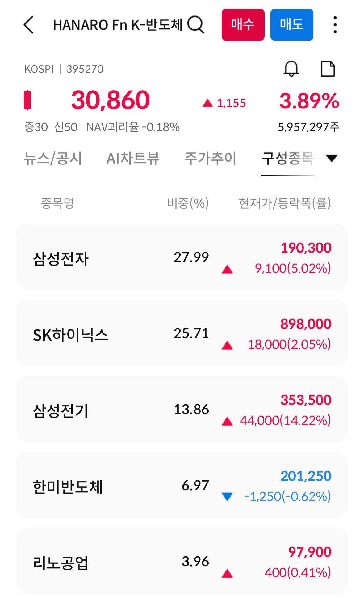This screenshot has width=364, height=599.
Task: Tap the back arrow icon
Action: (x=28, y=25)
